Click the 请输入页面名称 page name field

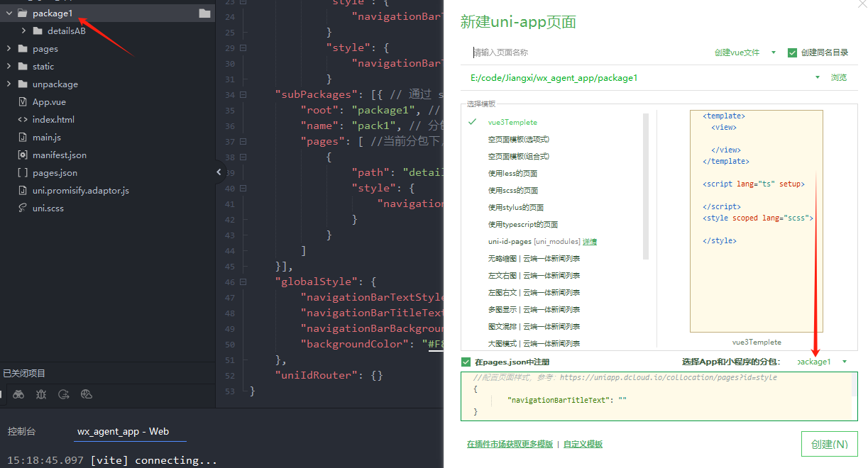pyautogui.click(x=589, y=52)
